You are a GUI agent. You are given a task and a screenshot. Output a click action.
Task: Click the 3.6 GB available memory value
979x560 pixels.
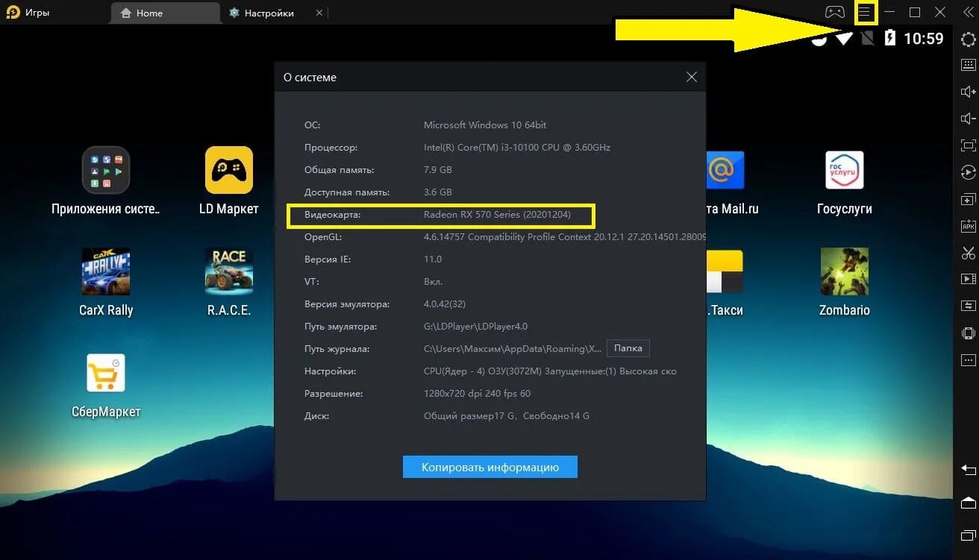pos(438,192)
